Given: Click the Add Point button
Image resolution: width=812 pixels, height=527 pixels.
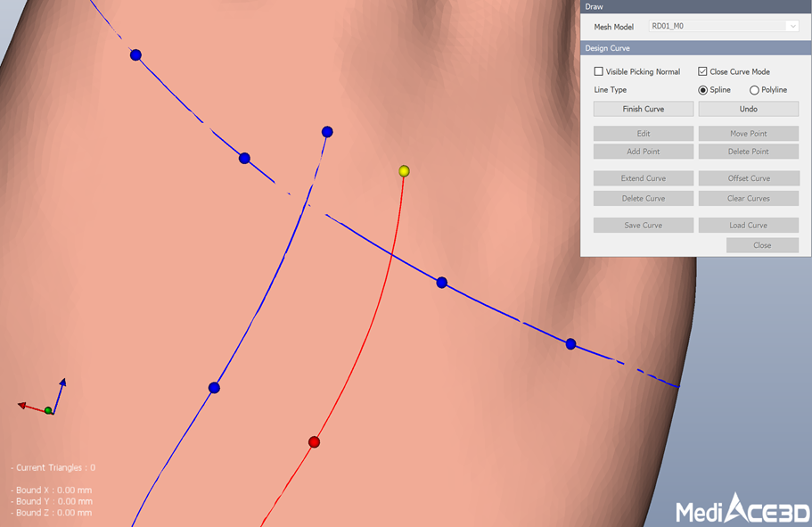Looking at the screenshot, I should click(x=644, y=152).
